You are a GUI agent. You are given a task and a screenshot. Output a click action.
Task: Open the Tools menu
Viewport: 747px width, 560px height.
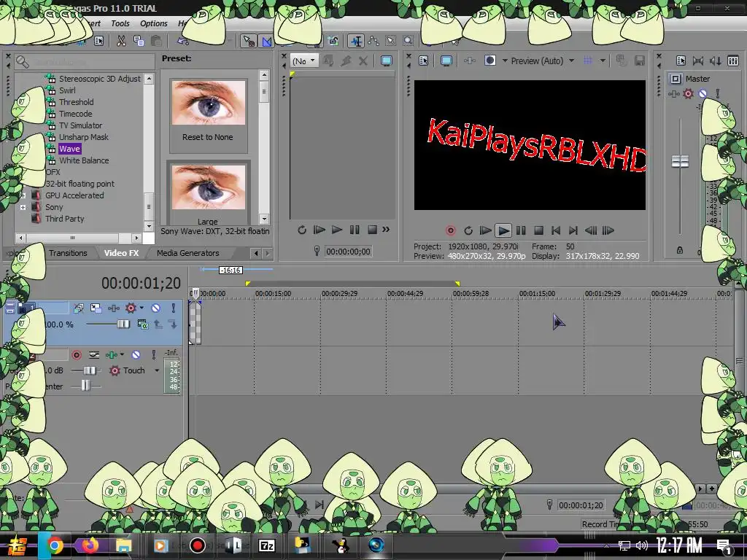(120, 23)
